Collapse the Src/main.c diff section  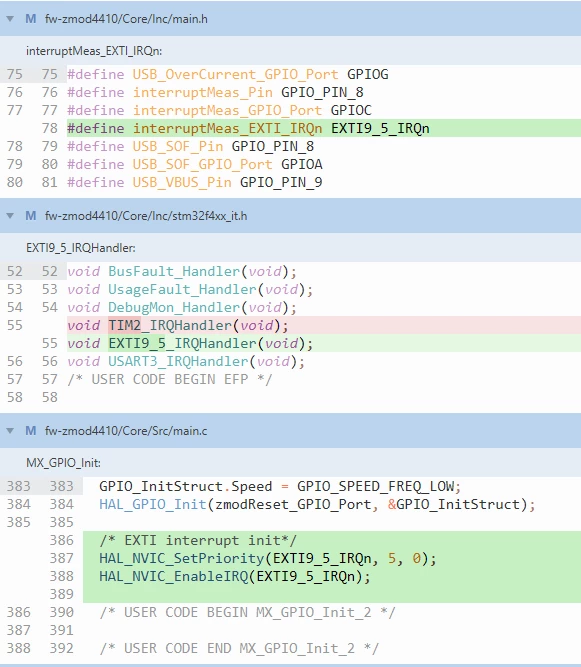pos(10,430)
